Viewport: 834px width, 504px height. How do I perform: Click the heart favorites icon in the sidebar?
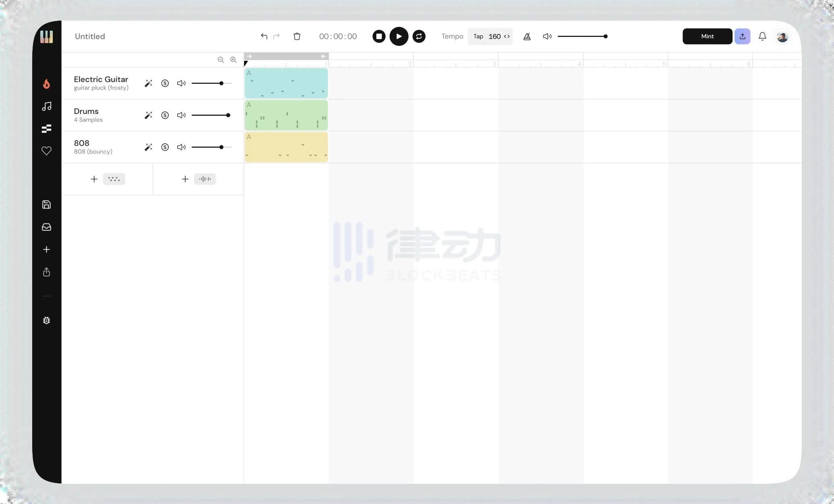click(x=46, y=151)
